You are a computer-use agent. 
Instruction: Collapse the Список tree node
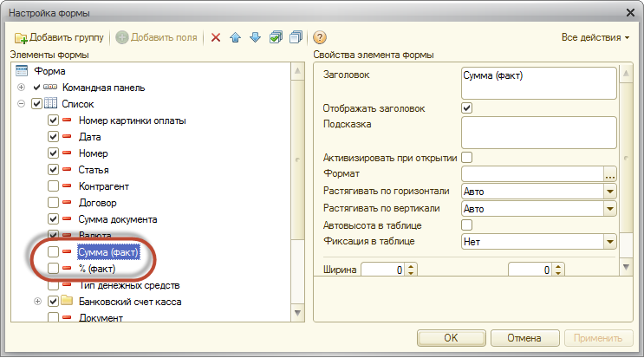21,104
